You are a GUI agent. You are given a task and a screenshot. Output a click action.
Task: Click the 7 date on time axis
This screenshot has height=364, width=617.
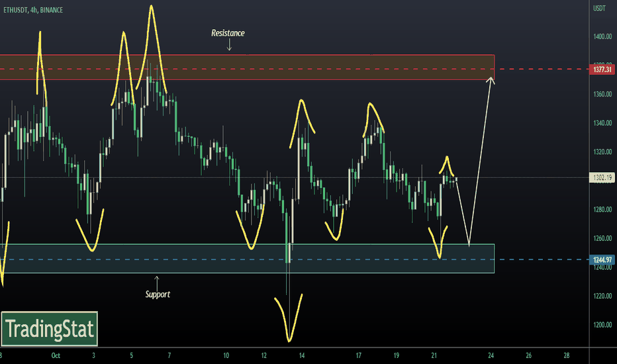click(x=169, y=355)
